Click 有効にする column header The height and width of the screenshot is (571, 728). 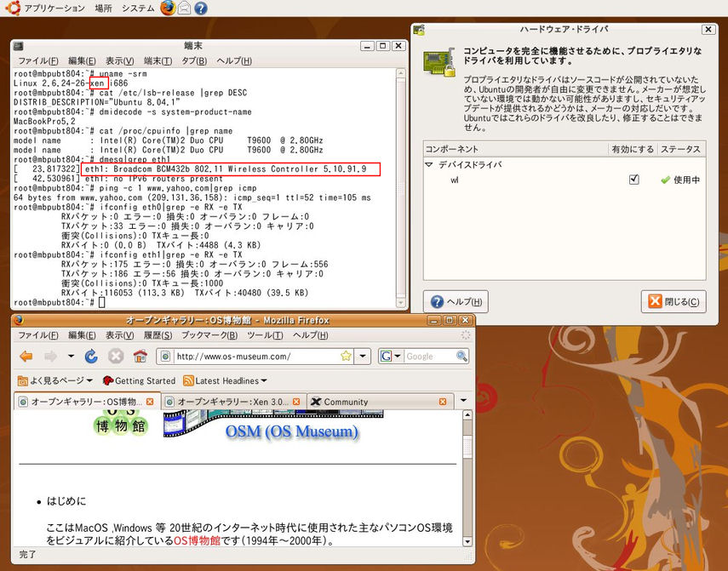click(x=633, y=149)
